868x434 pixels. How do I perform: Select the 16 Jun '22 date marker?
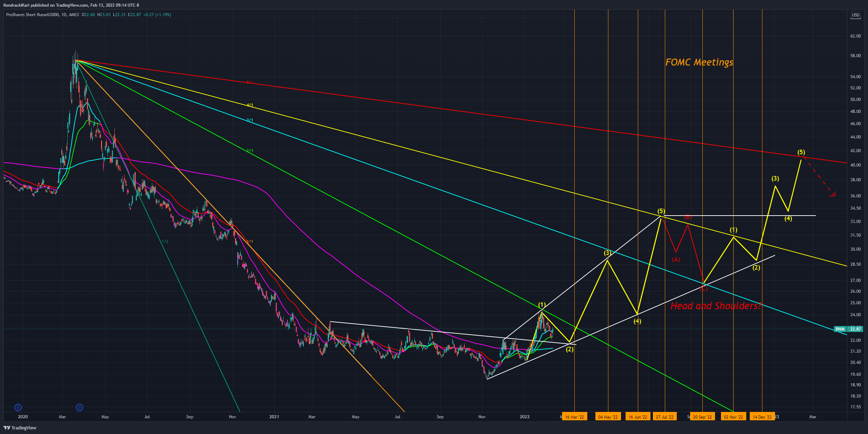(x=638, y=416)
